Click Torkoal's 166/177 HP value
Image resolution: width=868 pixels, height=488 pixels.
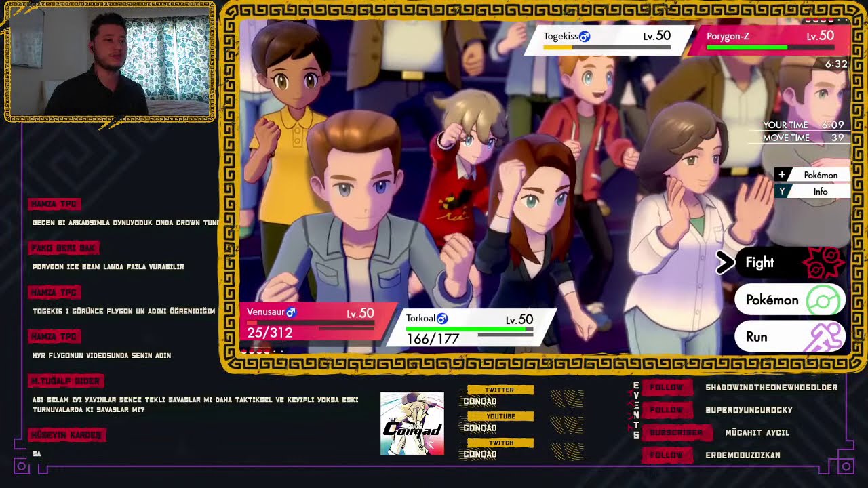click(x=433, y=339)
